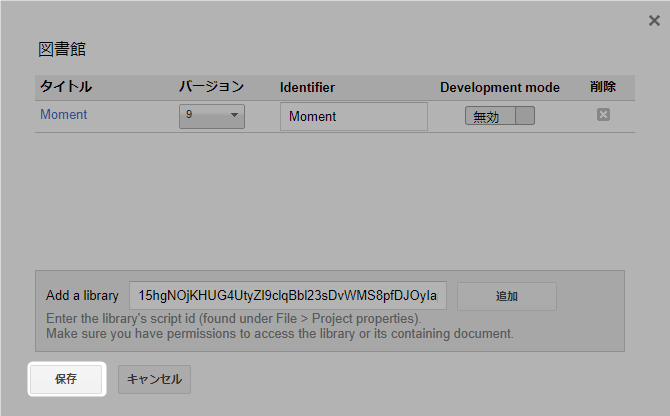
Task: Click the バージョン column header
Action: point(212,87)
